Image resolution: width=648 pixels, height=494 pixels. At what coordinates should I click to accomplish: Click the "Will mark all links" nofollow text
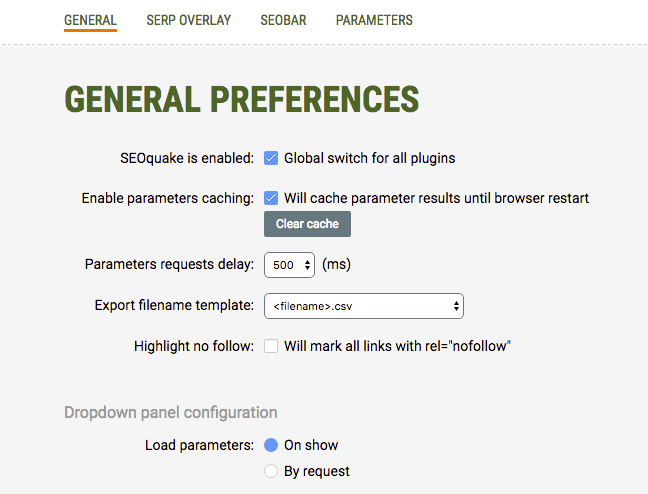pos(398,346)
